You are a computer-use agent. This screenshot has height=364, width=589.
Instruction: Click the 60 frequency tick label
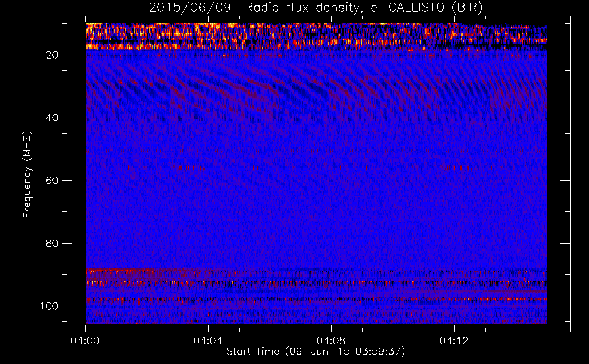pos(52,181)
